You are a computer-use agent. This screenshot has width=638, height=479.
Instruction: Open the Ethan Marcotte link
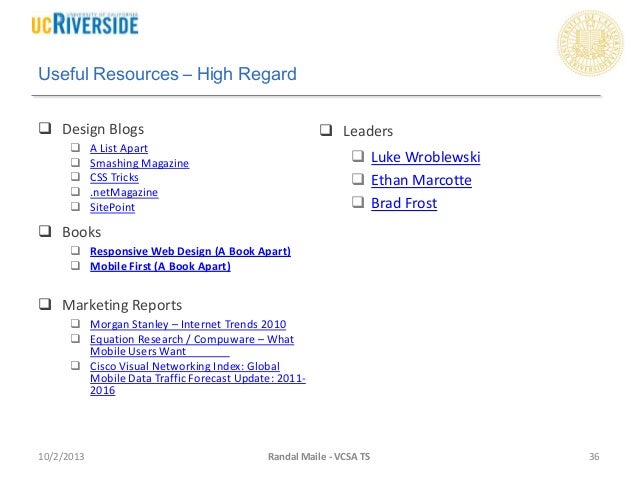421,180
